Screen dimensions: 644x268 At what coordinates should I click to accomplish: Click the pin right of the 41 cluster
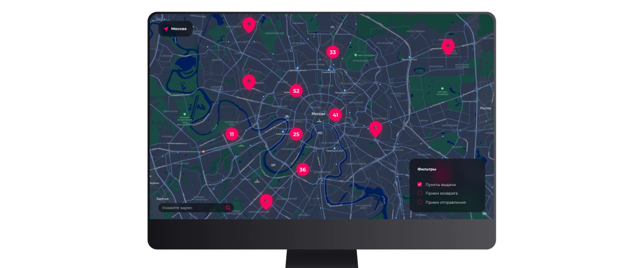(x=375, y=128)
